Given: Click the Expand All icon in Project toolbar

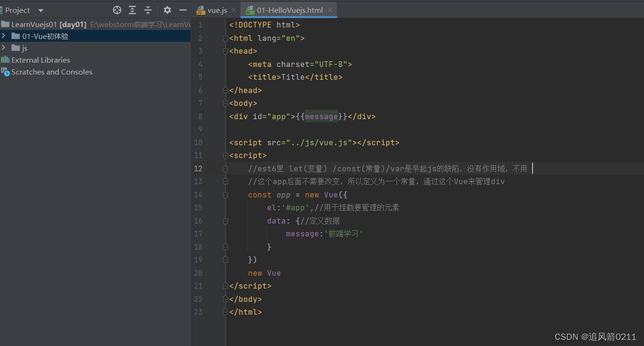Looking at the screenshot, I should click(x=132, y=10).
